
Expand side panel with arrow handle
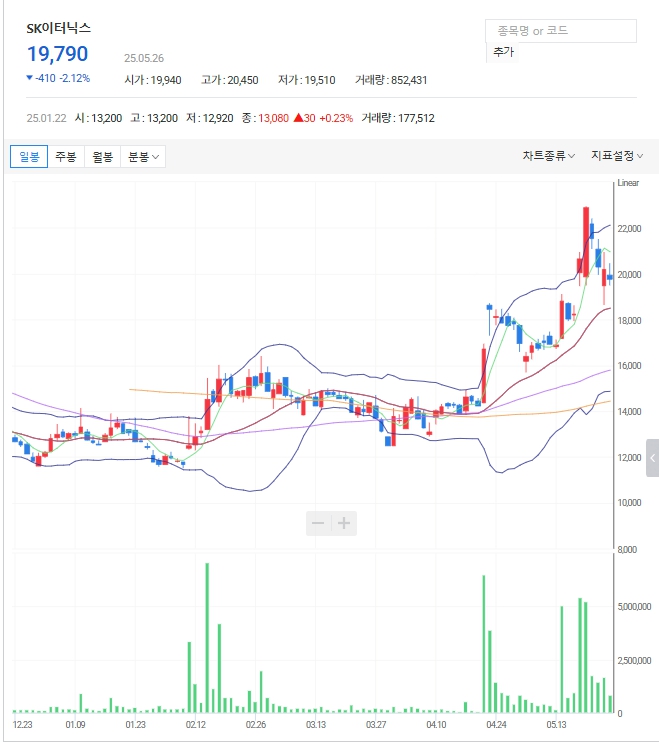point(652,458)
